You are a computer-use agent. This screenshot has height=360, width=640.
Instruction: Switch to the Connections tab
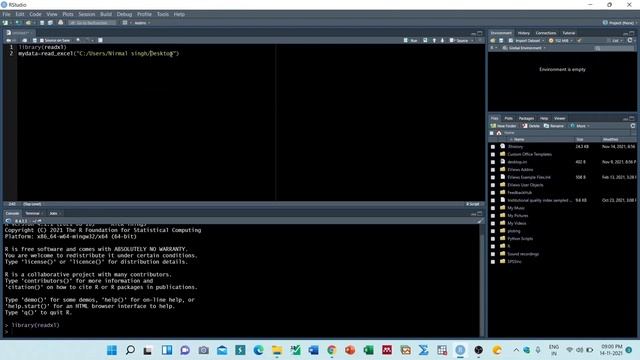(x=546, y=33)
